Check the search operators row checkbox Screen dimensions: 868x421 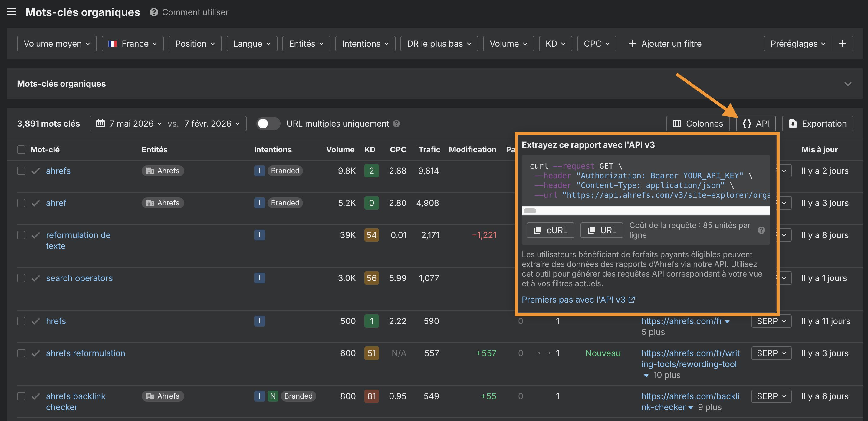click(x=21, y=278)
